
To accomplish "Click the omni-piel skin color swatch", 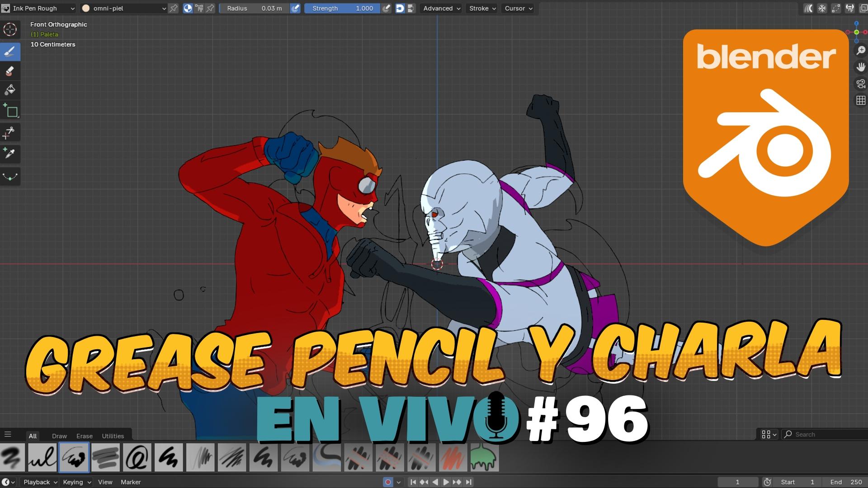I will (x=86, y=8).
